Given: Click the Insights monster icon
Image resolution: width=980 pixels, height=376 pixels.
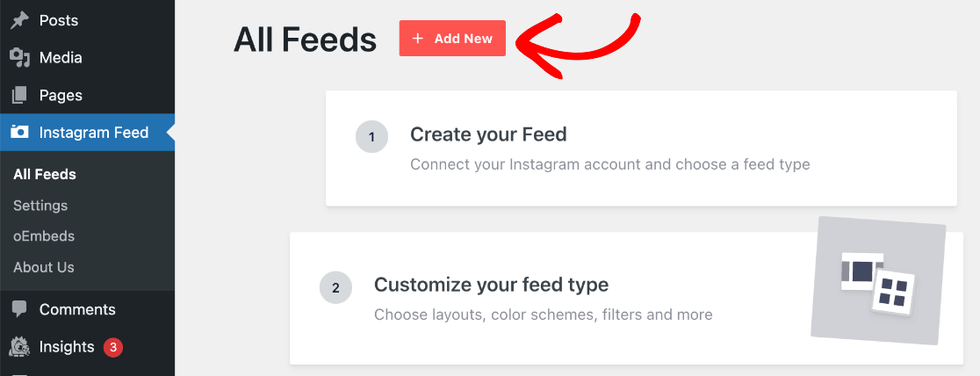Looking at the screenshot, I should pos(19,347).
